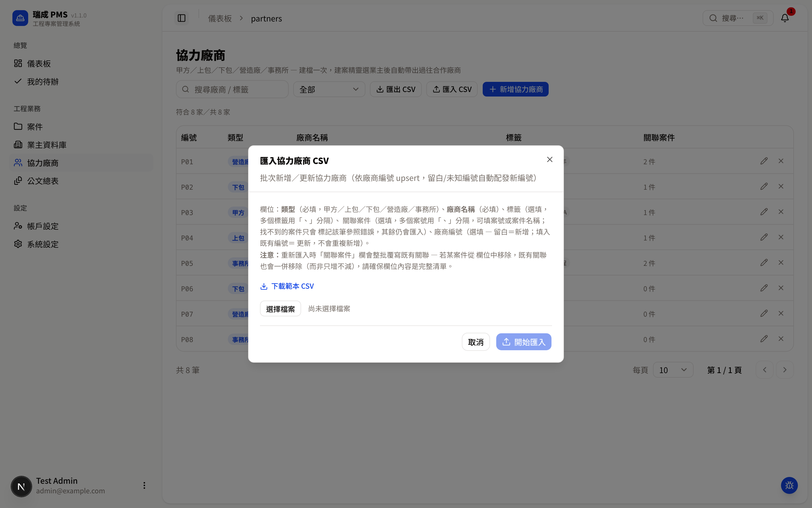Click 匯出 CSV button
Viewport: 812px width, 508px height.
396,89
